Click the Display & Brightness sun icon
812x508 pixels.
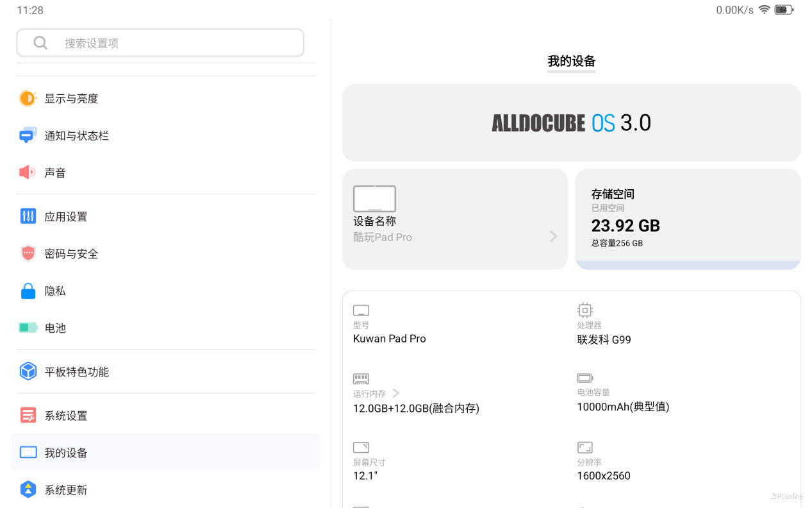[x=28, y=98]
